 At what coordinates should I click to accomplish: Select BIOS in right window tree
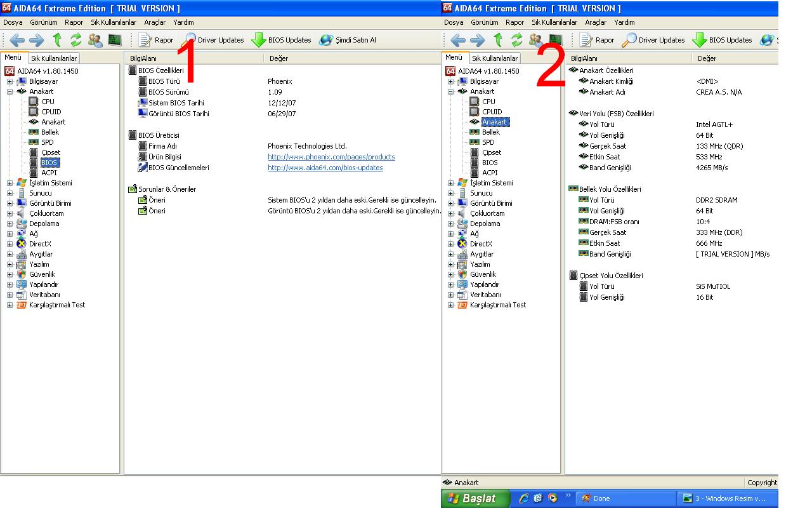point(490,163)
